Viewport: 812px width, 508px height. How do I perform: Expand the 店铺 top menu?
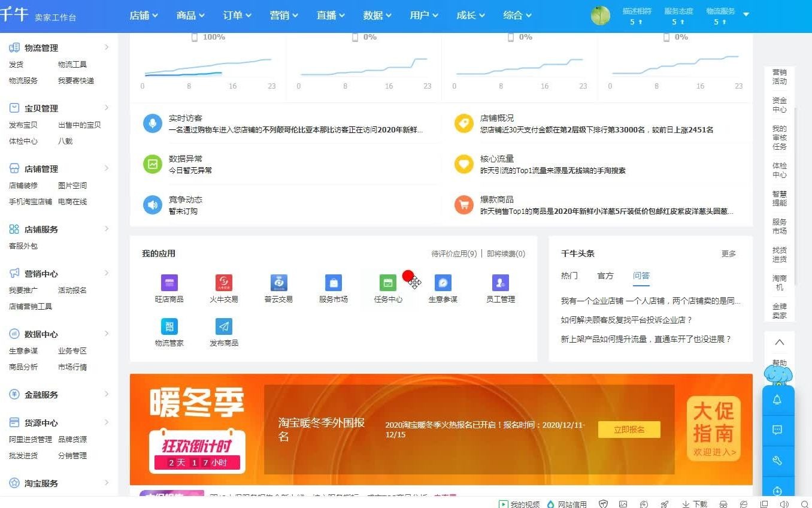click(144, 16)
